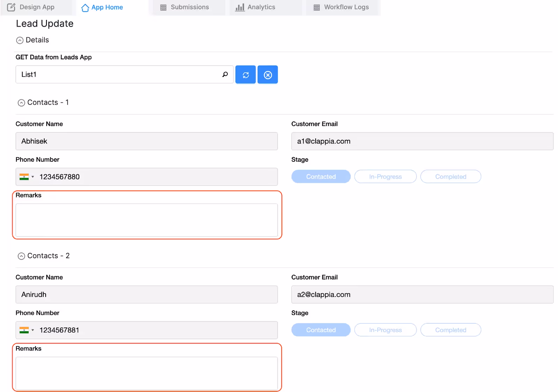This screenshot has width=558, height=392.
Task: Select Completed stage for Anirudh
Action: tap(451, 330)
